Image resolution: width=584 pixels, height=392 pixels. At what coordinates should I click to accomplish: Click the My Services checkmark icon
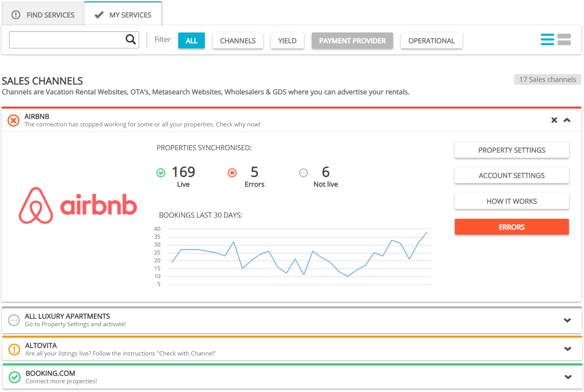(x=99, y=15)
